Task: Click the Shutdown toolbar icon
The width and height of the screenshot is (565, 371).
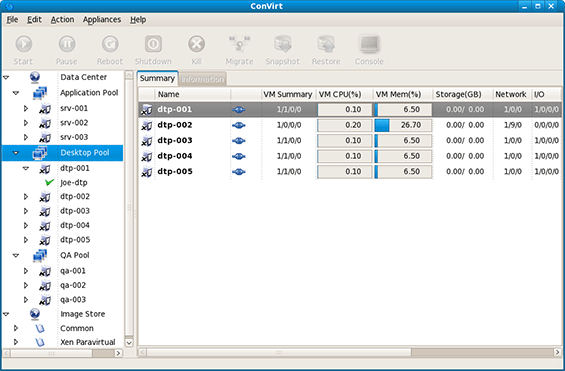Action: click(153, 44)
